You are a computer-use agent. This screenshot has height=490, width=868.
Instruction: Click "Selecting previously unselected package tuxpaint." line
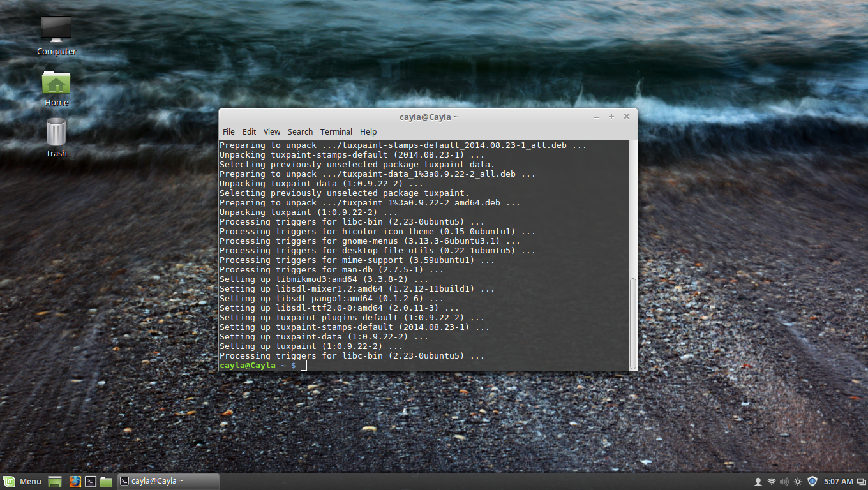coord(345,193)
